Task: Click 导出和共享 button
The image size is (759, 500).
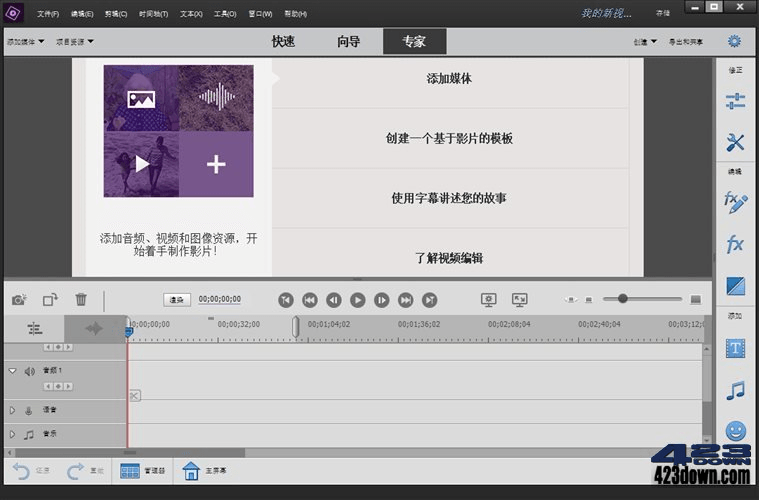Action: pos(685,42)
